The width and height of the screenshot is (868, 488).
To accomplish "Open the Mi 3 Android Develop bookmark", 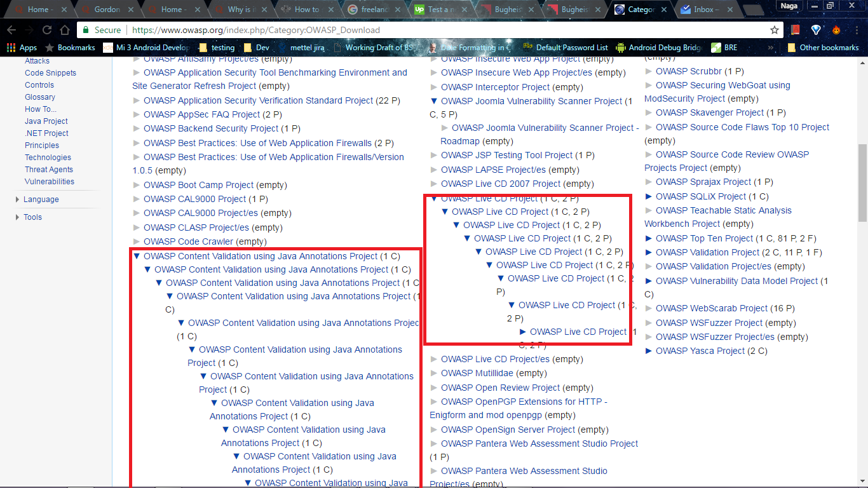I will (146, 48).
